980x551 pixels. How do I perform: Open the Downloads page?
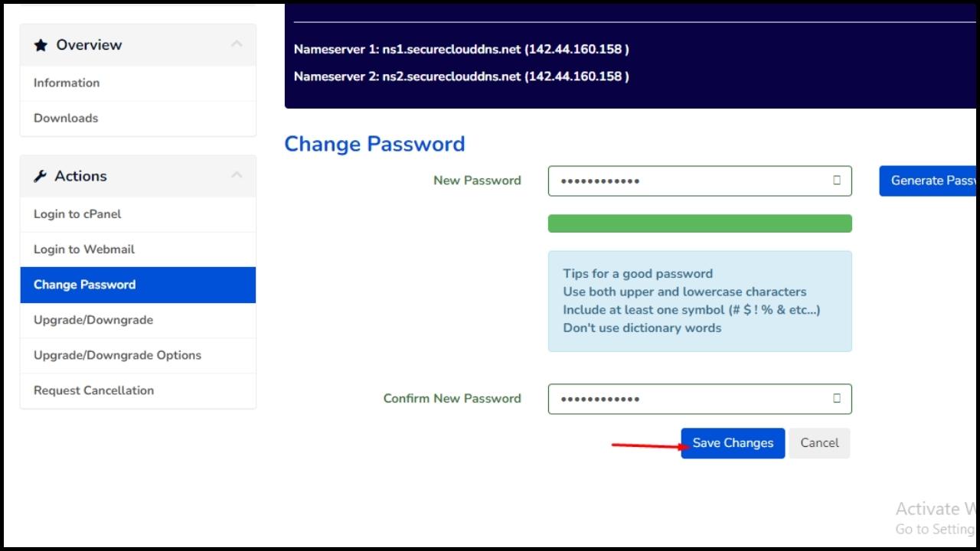[66, 118]
